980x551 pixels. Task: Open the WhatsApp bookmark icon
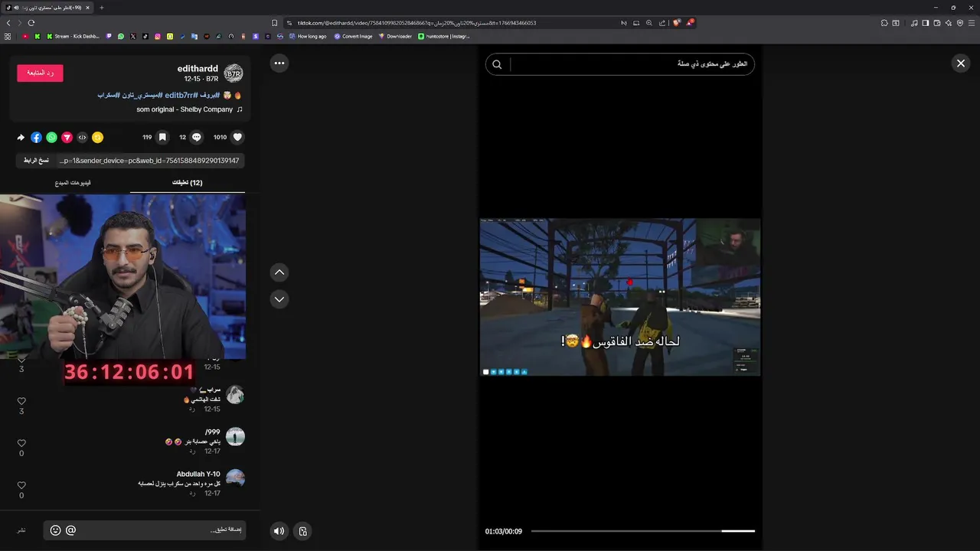(121, 36)
